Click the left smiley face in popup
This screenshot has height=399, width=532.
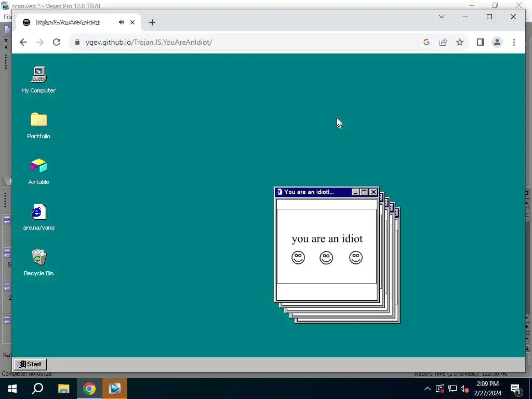tap(298, 258)
